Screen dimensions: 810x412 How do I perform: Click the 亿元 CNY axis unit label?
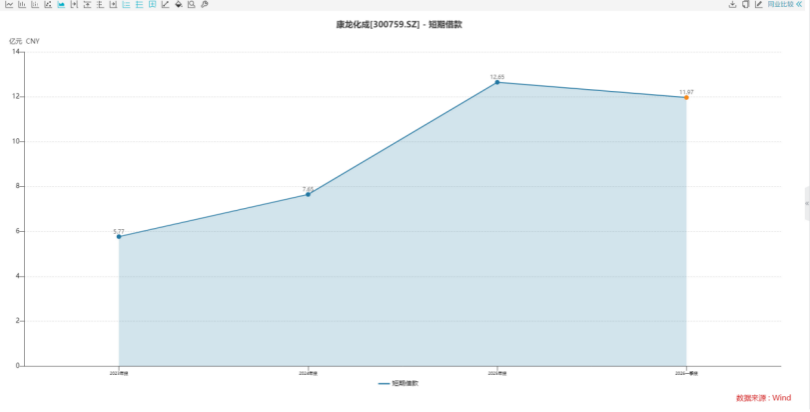(24, 41)
